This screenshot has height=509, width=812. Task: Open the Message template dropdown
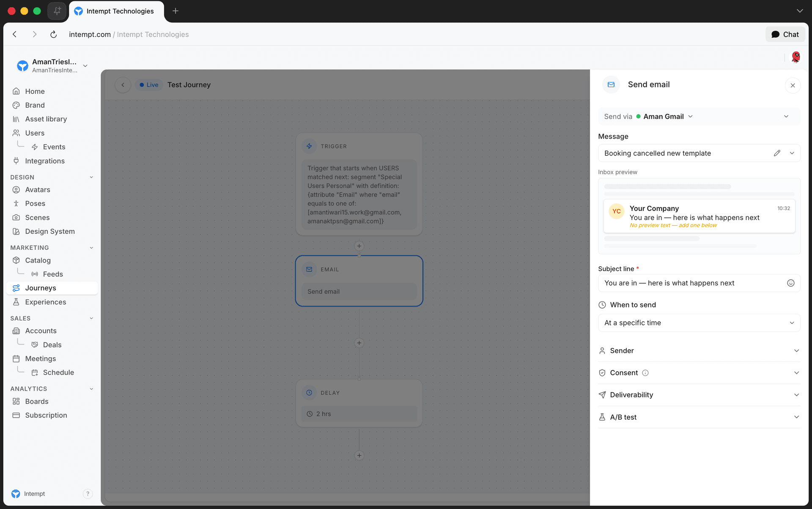(x=792, y=153)
